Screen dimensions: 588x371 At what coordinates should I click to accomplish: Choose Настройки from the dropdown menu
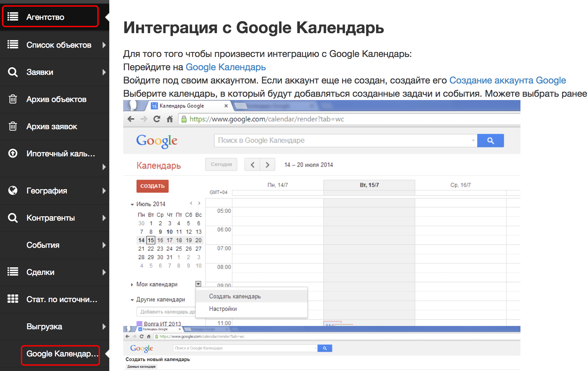point(252,309)
